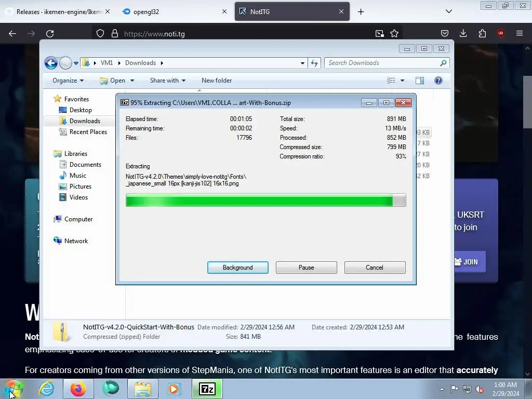Click the Firefox back arrow button

pos(12,34)
